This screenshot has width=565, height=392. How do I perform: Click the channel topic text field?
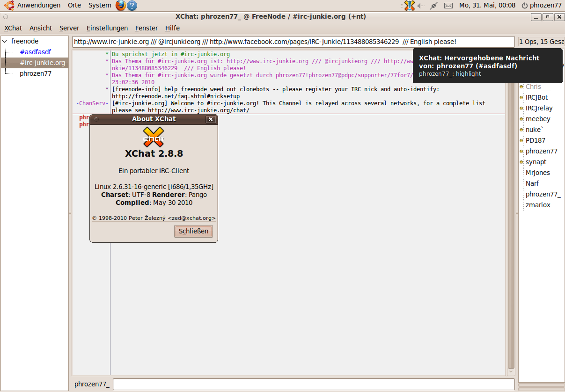(x=293, y=42)
